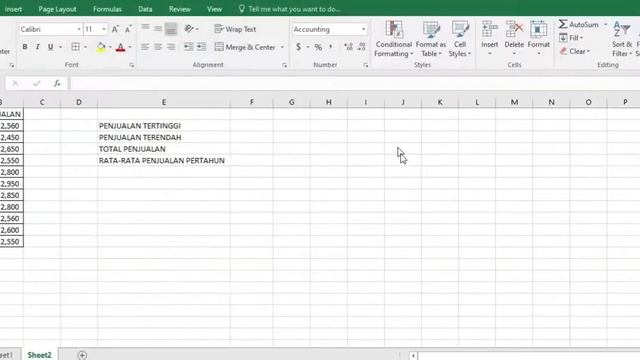Screen dimensions: 640x360
Task: Select column E header
Action: point(164,102)
